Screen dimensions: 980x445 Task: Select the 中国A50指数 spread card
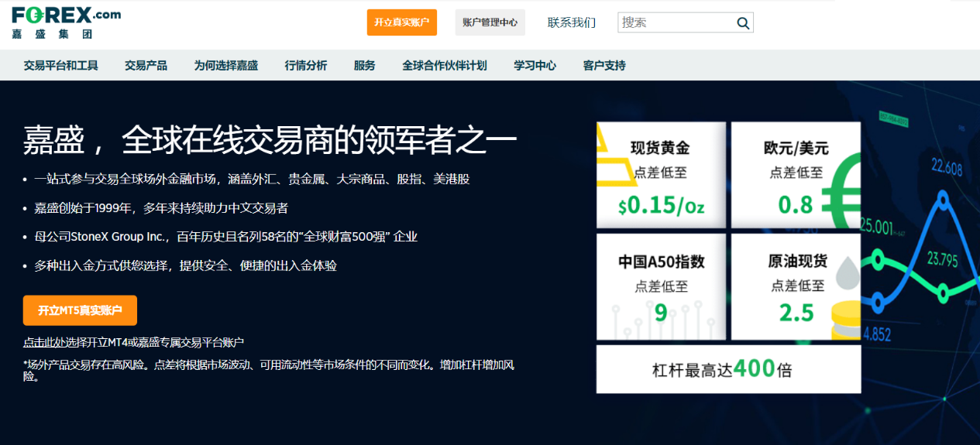(661, 287)
